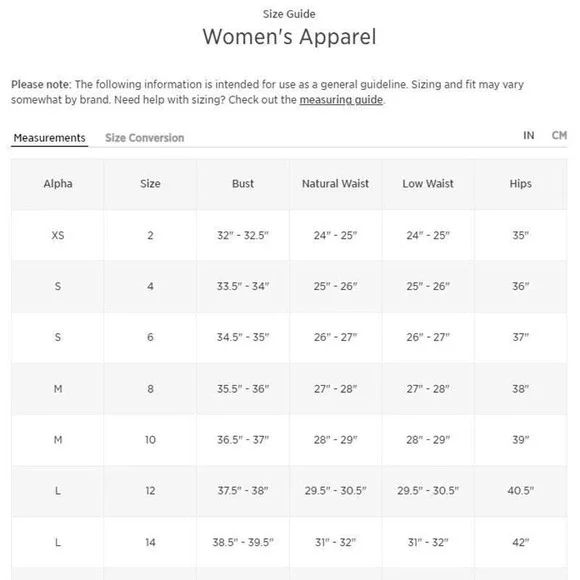Viewport: 580px width, 580px height.
Task: Click the 34.5" - 35" bust cell
Action: [243, 337]
